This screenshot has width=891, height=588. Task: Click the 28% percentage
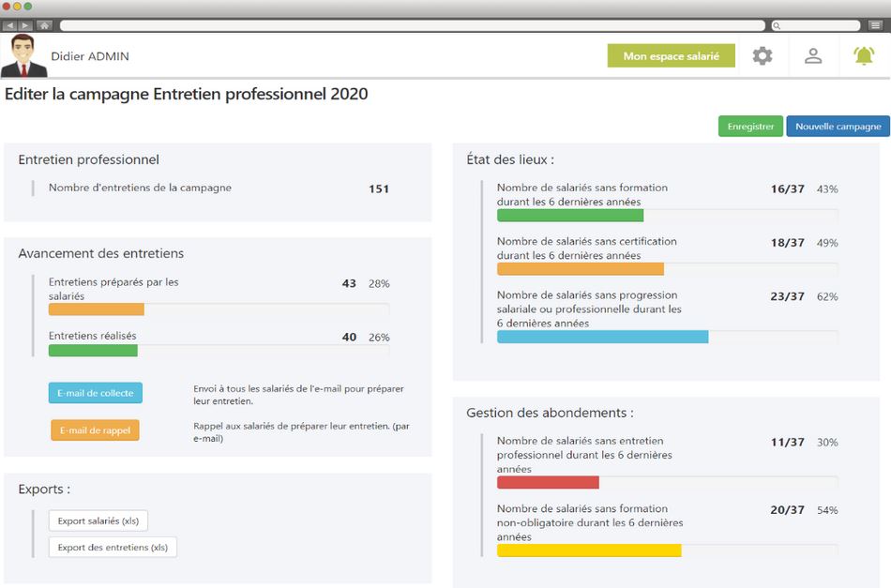coord(379,283)
